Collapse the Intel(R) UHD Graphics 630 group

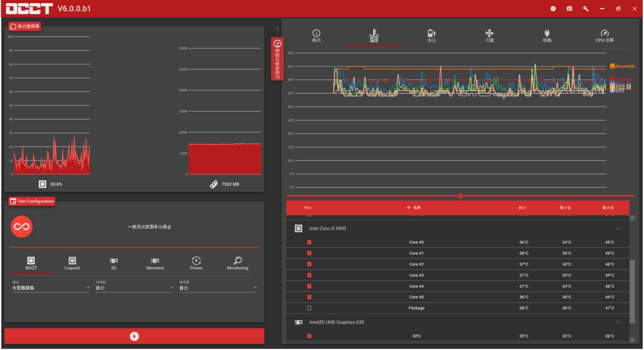coord(618,322)
